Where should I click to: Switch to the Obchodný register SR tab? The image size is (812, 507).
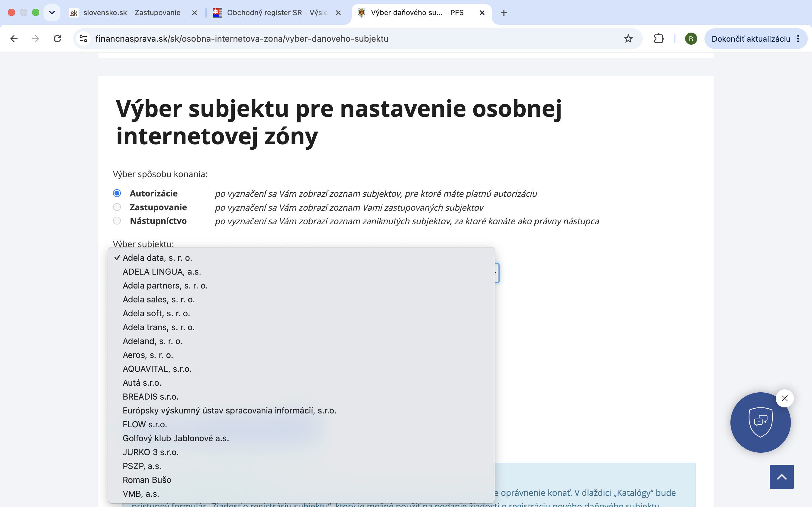pyautogui.click(x=277, y=13)
